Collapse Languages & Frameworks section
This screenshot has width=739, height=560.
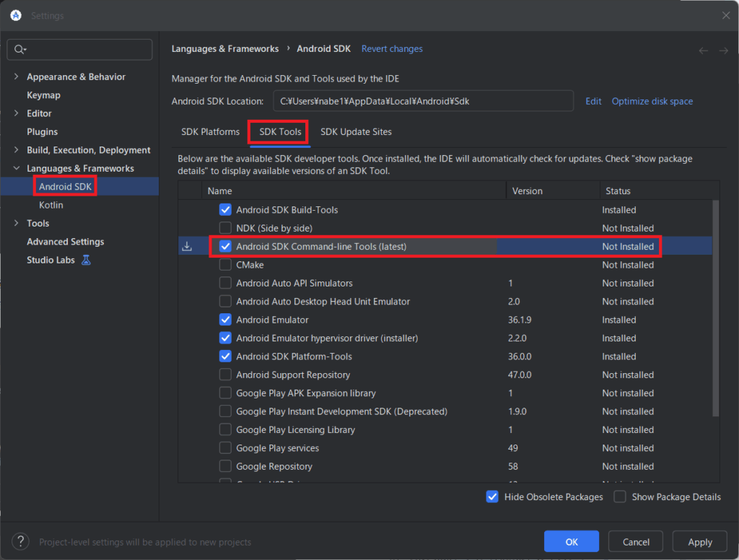tap(17, 168)
